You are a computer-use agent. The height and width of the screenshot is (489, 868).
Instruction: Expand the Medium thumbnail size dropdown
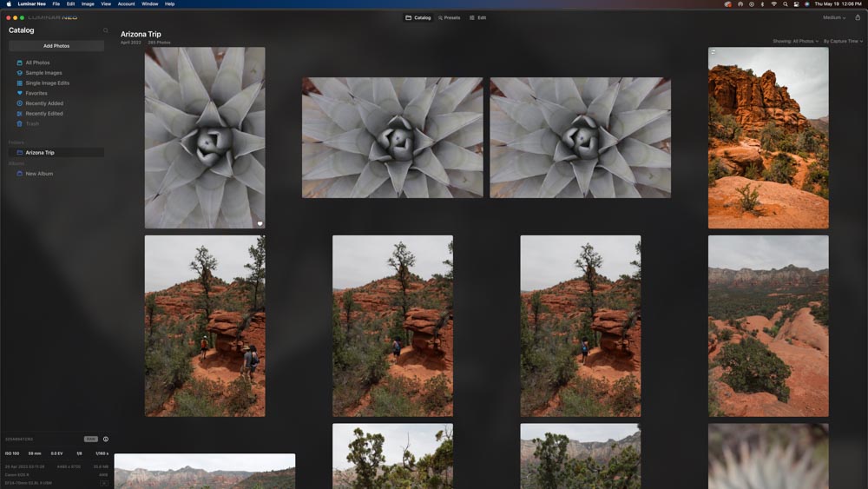pos(834,17)
